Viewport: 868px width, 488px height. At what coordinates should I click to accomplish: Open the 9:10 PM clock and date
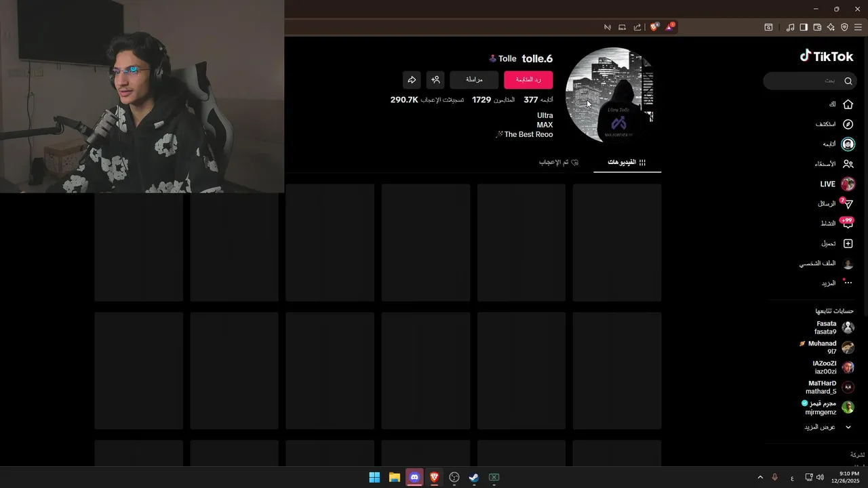(x=846, y=477)
